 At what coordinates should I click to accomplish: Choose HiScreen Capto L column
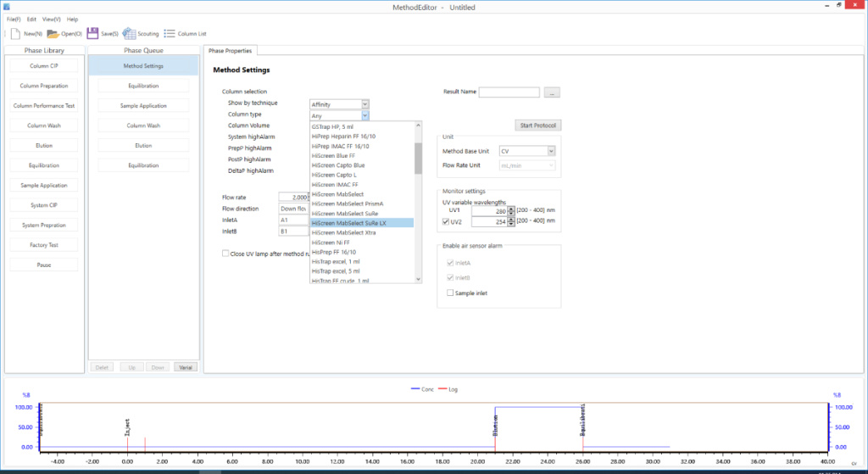point(362,175)
